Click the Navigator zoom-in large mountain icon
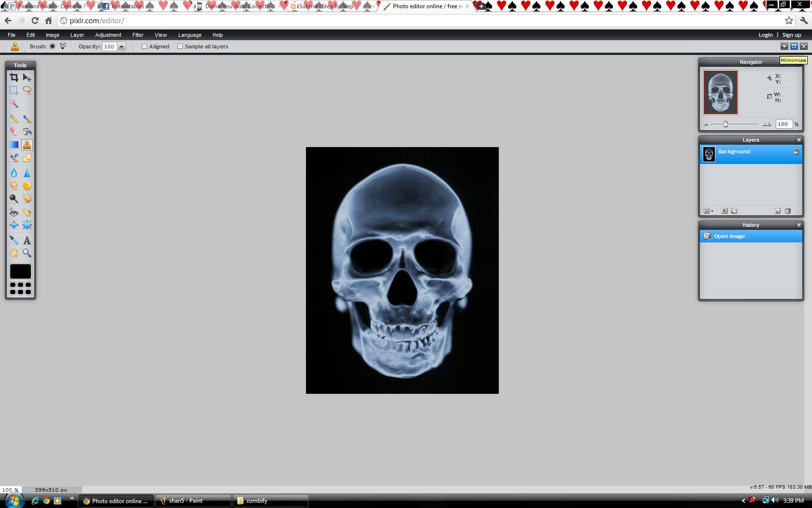Viewport: 812px width, 508px height. (767, 124)
